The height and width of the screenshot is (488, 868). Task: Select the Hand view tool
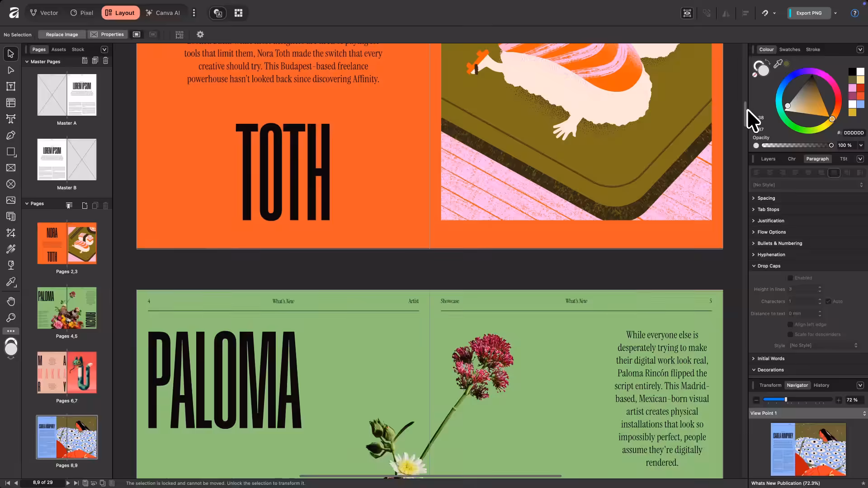click(11, 301)
